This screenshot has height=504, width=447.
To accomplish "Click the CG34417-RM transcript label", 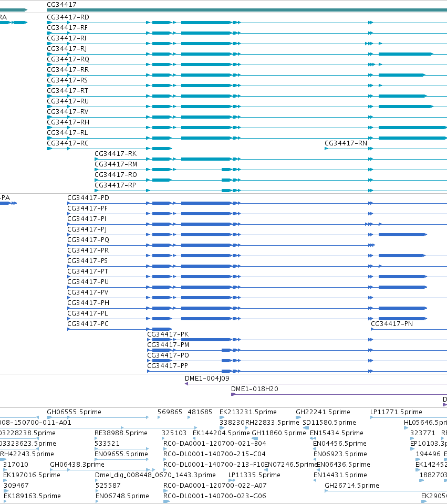I will 116,164.
